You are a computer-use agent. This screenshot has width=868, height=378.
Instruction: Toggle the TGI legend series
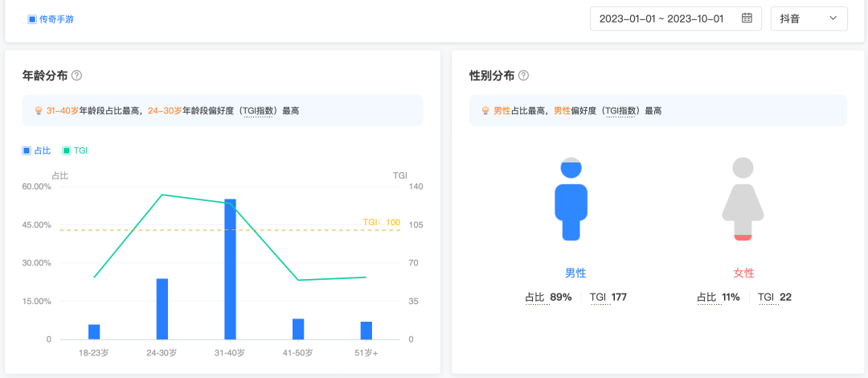(75, 150)
